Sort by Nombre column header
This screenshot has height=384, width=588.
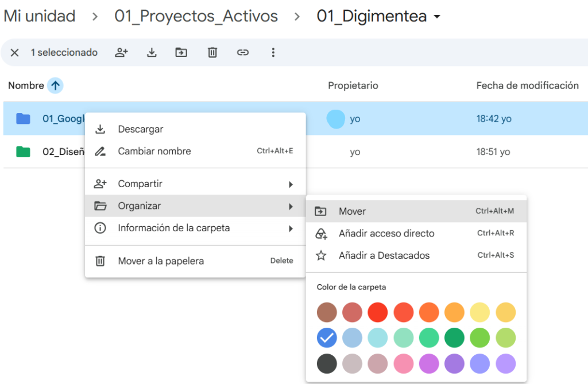coord(26,86)
